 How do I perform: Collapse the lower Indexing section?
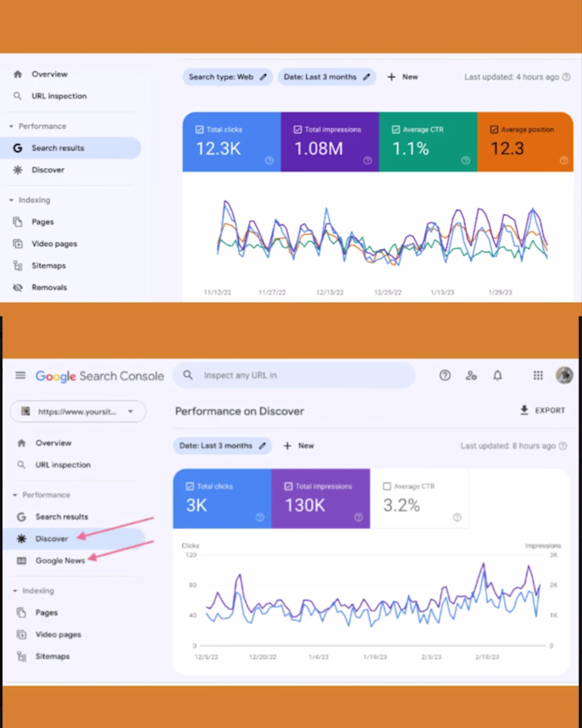click(x=15, y=591)
